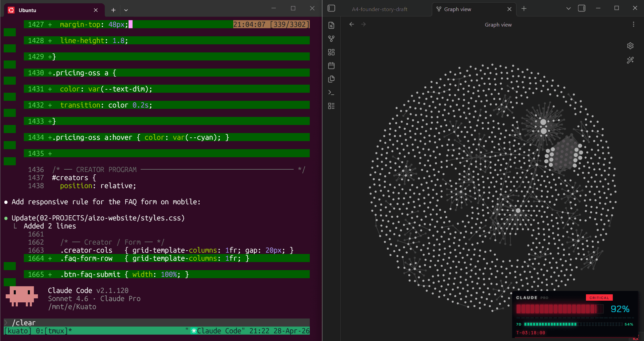This screenshot has width=644, height=341.
Task: Click the /mnt/e/Kuato working directory path
Action: click(72, 307)
